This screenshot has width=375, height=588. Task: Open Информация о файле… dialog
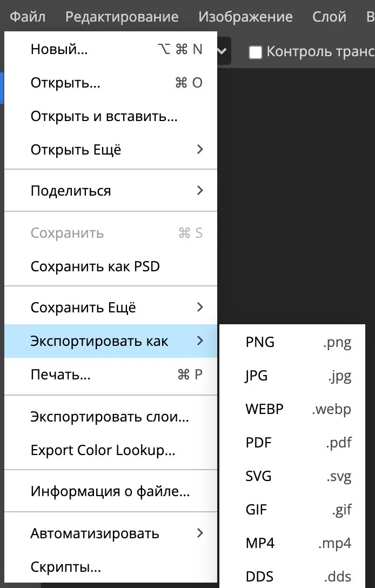(x=111, y=491)
